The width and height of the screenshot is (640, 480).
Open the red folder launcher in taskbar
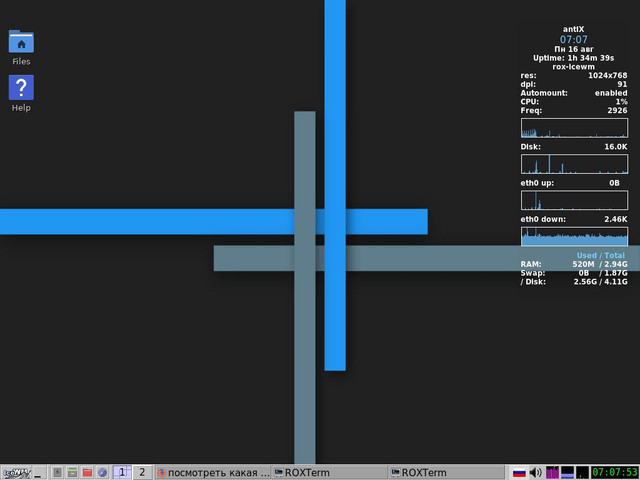pyautogui.click(x=87, y=473)
